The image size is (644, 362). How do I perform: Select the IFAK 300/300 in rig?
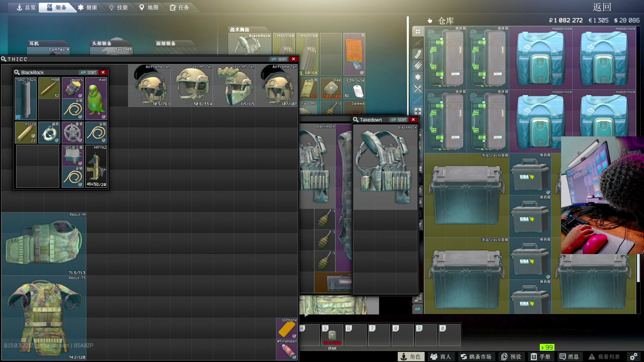(331, 88)
